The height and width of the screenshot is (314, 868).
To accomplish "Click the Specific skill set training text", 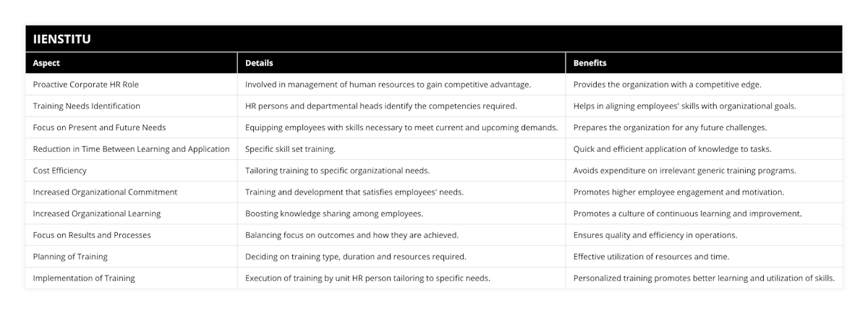I will pos(289,149).
